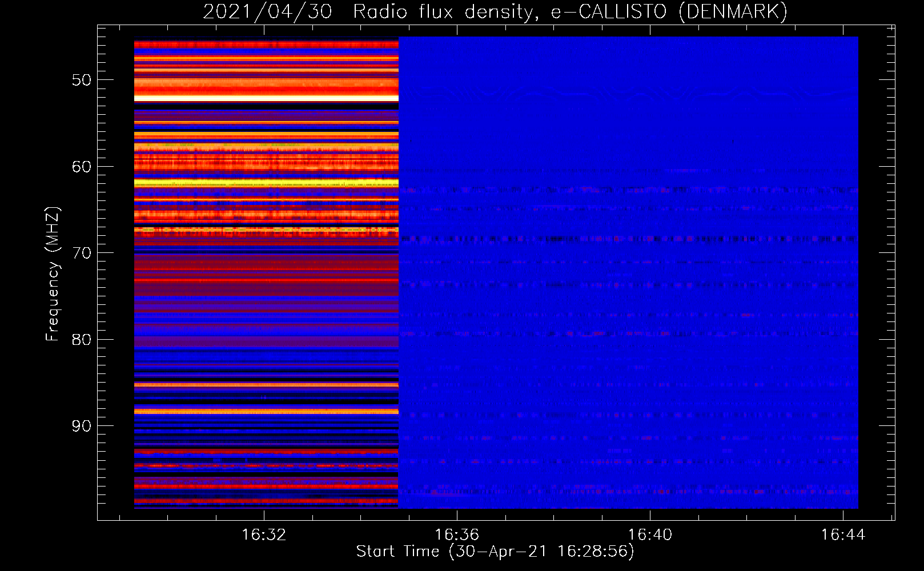Click the 60 MHz frequency tick label
Viewport: 924px width, 571px height.
[x=82, y=167]
